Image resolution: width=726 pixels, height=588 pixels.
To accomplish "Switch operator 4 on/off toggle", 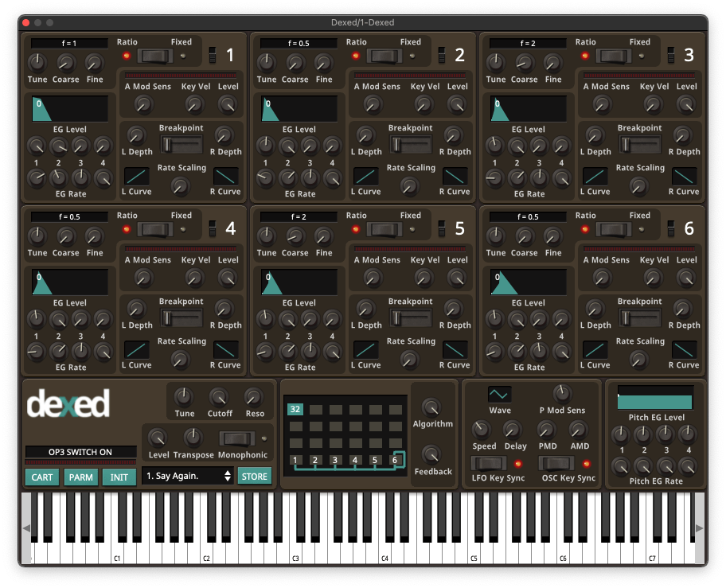I will point(212,228).
